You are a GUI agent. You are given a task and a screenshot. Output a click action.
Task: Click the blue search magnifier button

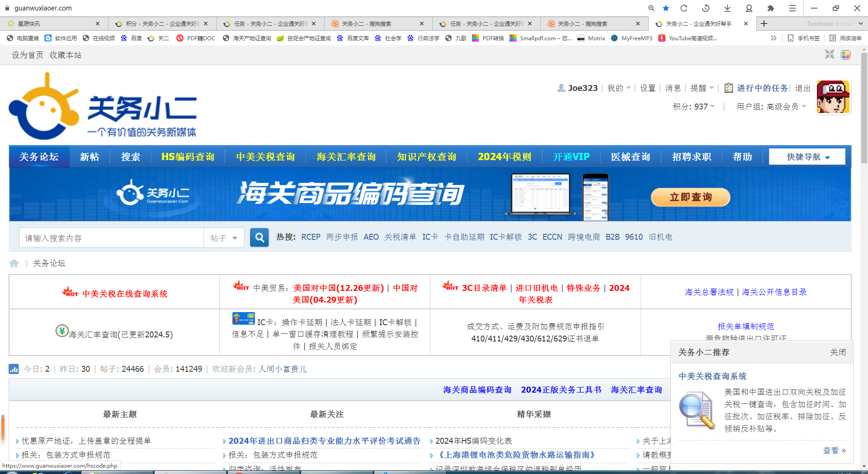point(259,237)
